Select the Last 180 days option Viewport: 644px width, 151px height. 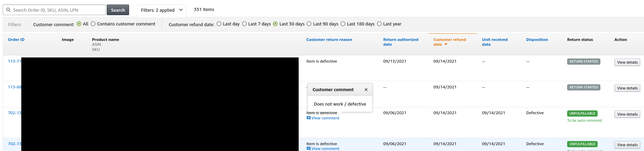[x=343, y=24]
